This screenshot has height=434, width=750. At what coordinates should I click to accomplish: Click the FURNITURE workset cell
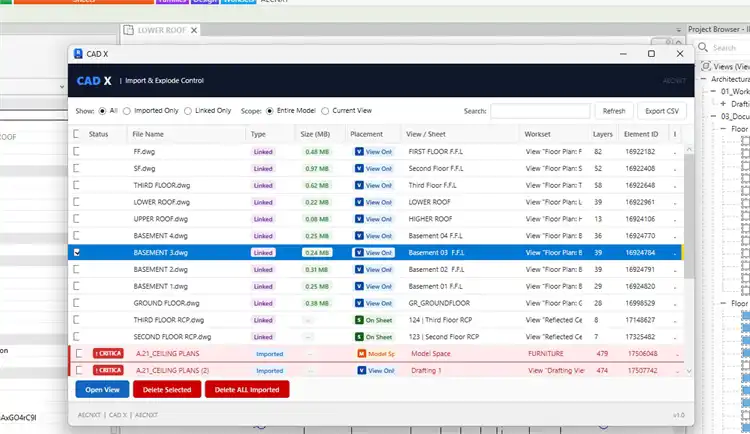(546, 354)
